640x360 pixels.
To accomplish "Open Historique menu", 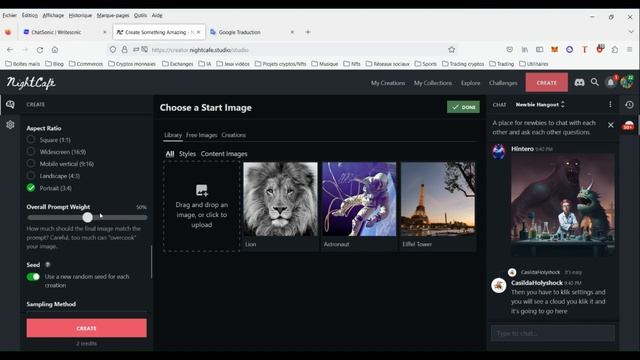I will [x=80, y=15].
